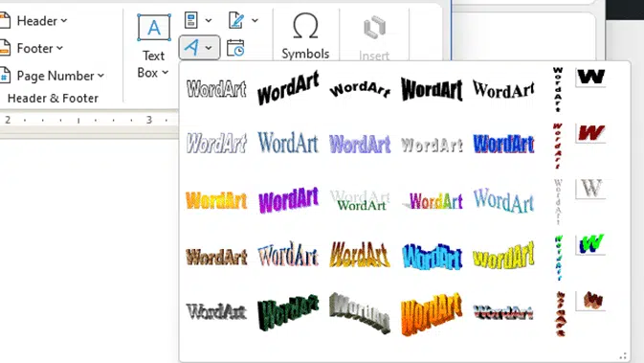Select the purple slanted WordArt style
The height and width of the screenshot is (363, 644).
288,200
